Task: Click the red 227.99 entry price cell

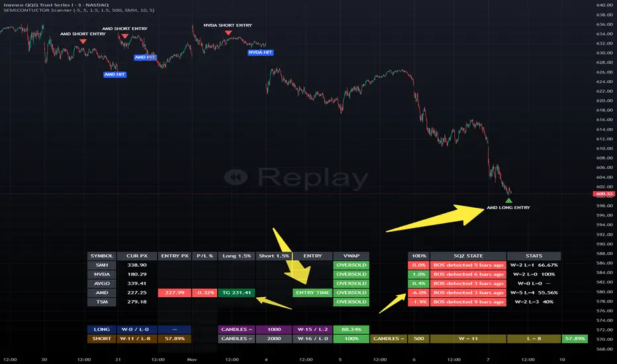Action: tap(175, 293)
